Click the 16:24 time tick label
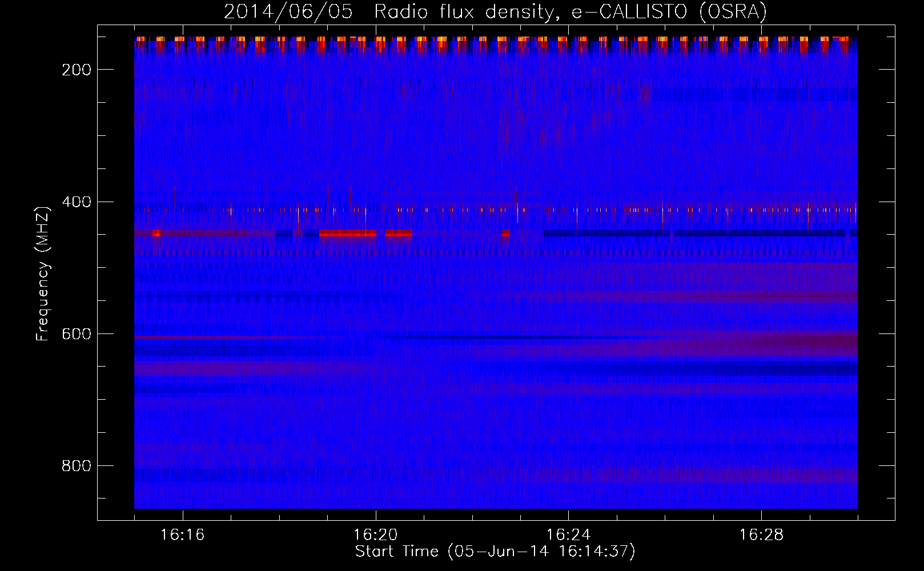The height and width of the screenshot is (571, 924). pos(568,535)
